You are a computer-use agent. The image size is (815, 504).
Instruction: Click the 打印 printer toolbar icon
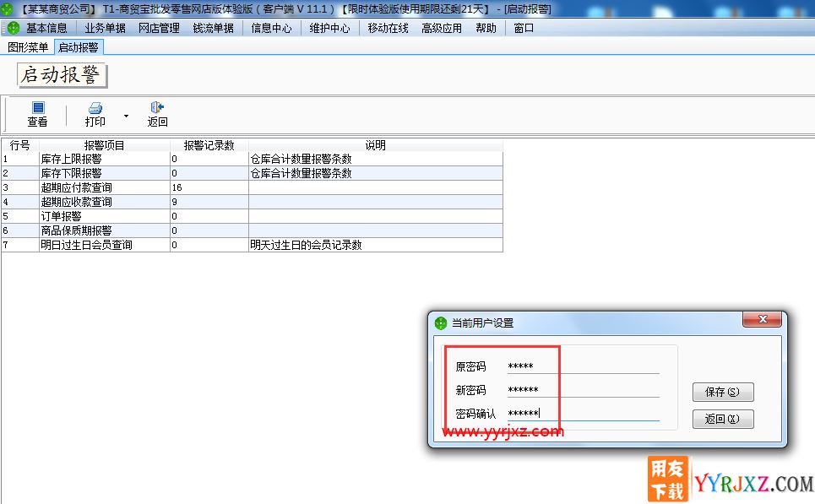coord(95,107)
